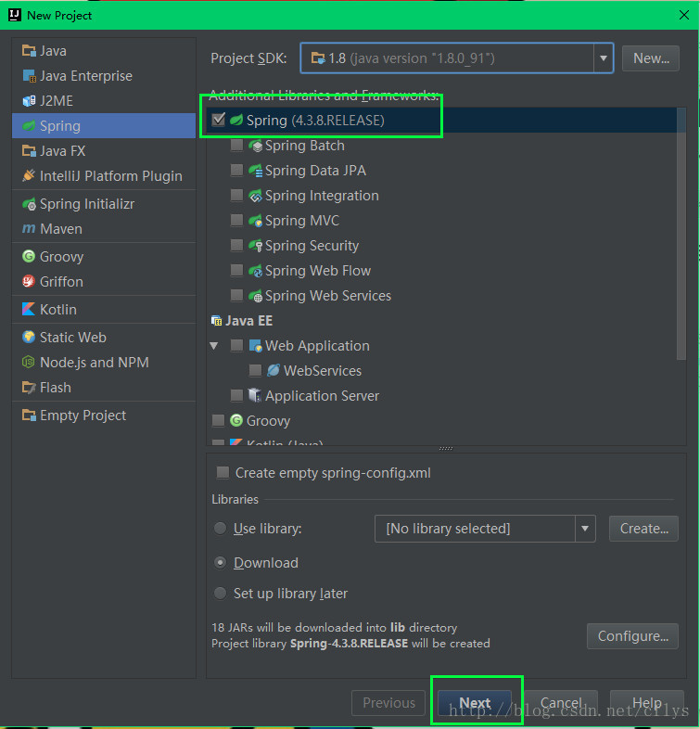Click the No library selected combo box
The width and height of the screenshot is (700, 729).
pyautogui.click(x=485, y=529)
